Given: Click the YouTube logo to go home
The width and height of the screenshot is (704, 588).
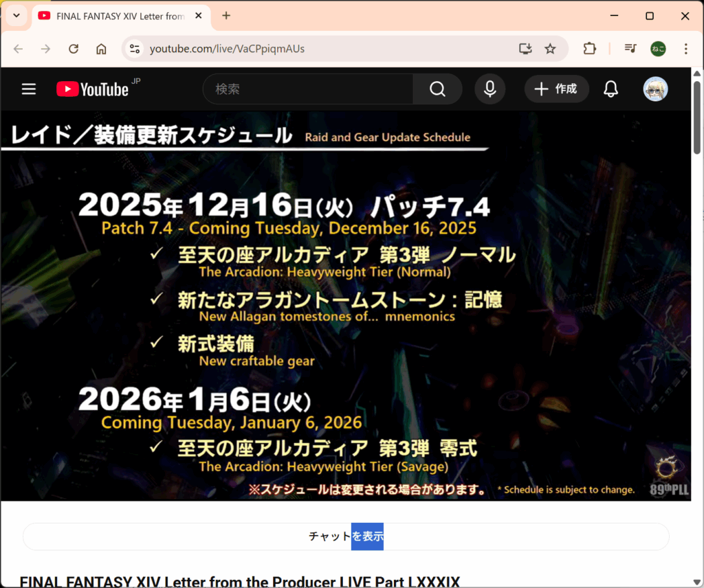Looking at the screenshot, I should click(93, 89).
